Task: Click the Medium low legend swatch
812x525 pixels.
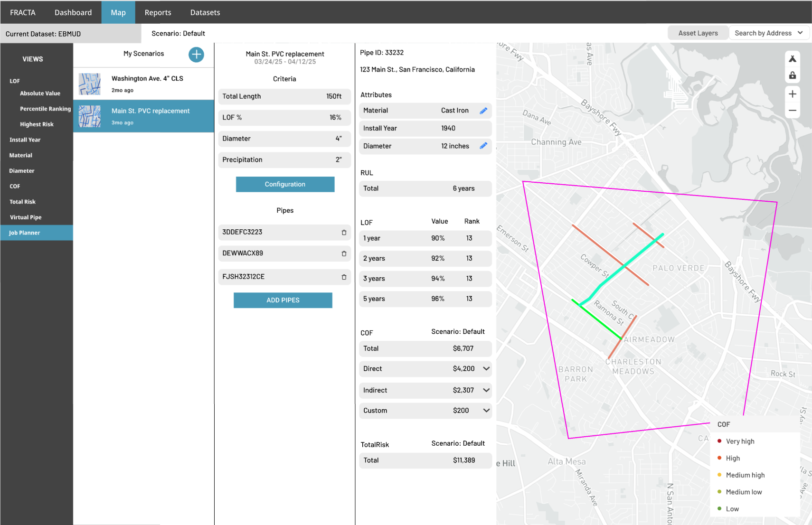Action: click(x=719, y=492)
